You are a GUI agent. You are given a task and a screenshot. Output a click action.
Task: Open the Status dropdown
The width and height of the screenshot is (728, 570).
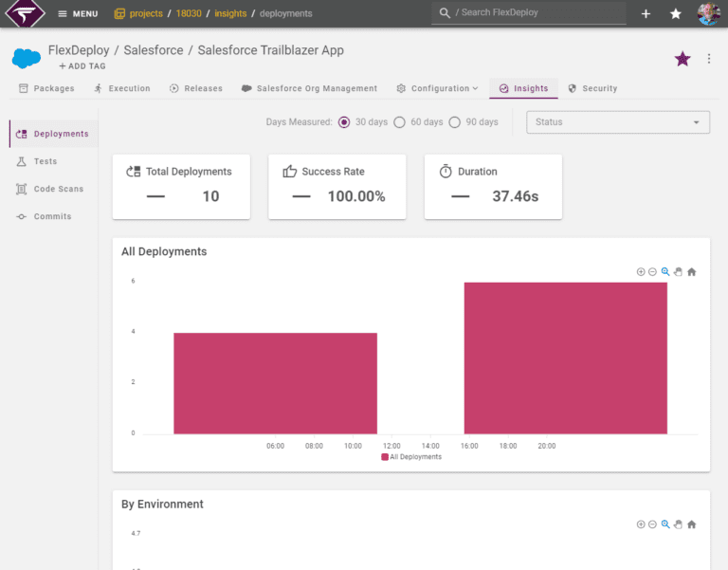(x=617, y=122)
